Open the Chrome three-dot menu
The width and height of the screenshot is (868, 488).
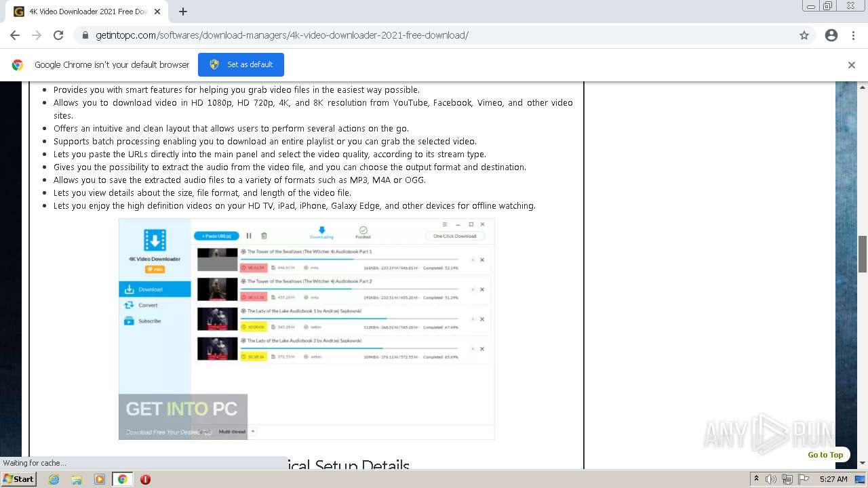[853, 35]
